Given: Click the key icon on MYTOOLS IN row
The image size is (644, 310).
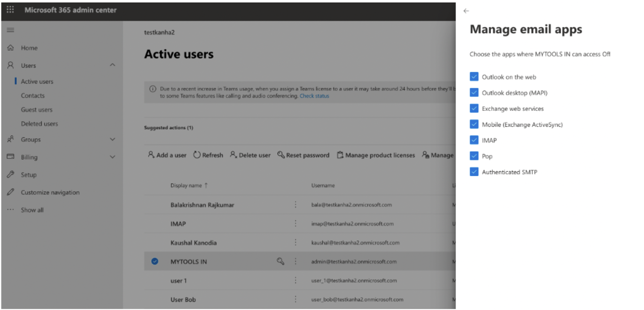Looking at the screenshot, I should [x=281, y=261].
